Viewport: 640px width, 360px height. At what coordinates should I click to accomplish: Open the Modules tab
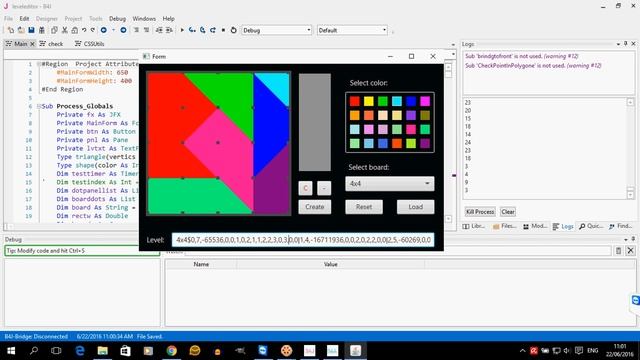[535, 226]
